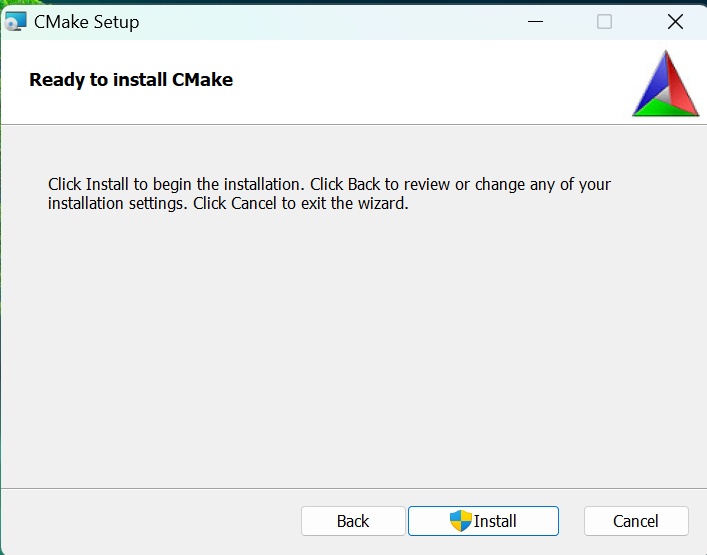The image size is (707, 555).
Task: Minimize the CMake Setup window
Action: (535, 22)
